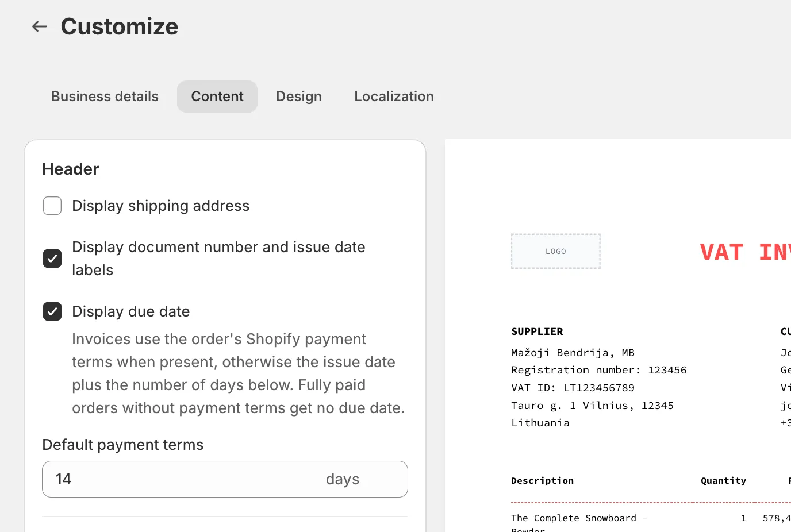Click the due date help text about payment terms
Viewport: 791px width, 532px height.
click(239, 373)
